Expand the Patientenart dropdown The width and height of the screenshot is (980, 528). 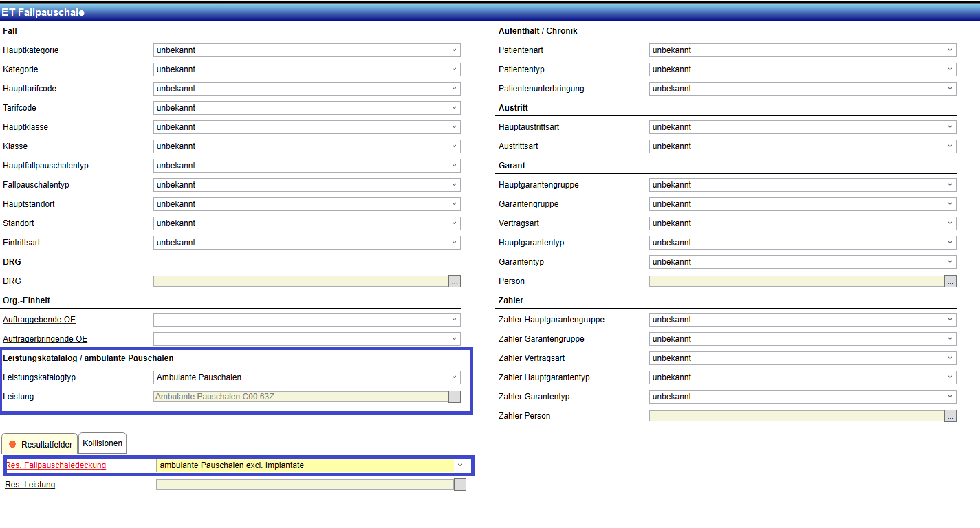coord(802,50)
